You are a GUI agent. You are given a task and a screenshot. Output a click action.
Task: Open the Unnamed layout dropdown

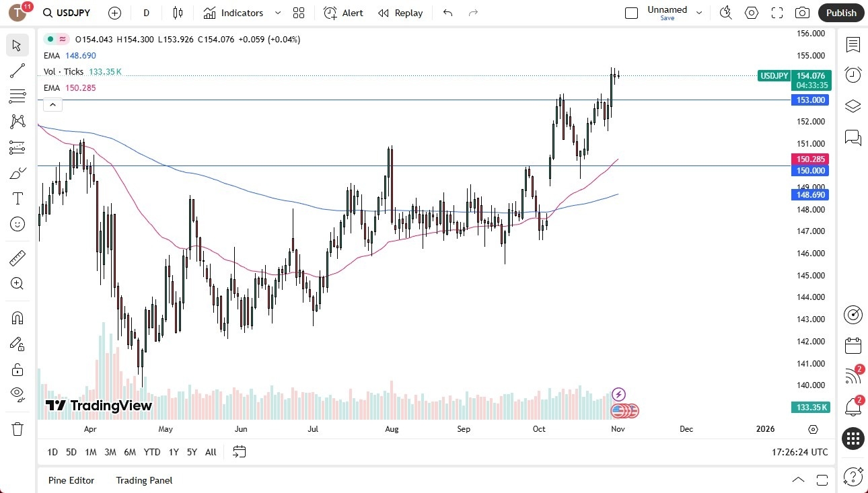click(699, 12)
